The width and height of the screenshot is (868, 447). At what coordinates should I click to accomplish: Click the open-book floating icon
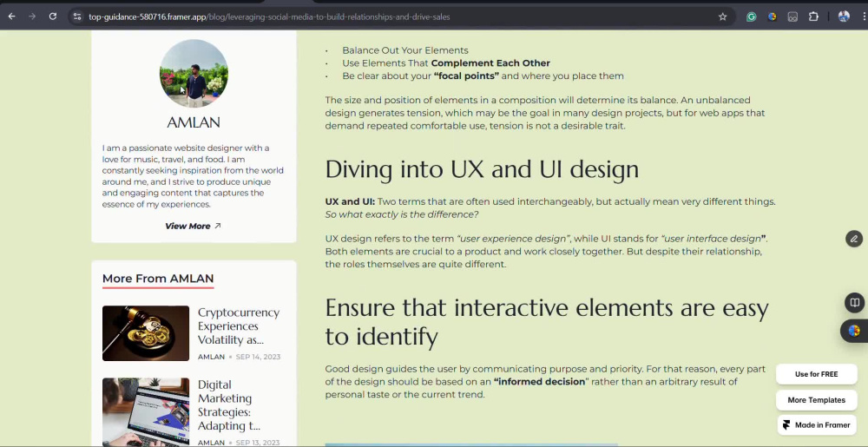pos(854,303)
